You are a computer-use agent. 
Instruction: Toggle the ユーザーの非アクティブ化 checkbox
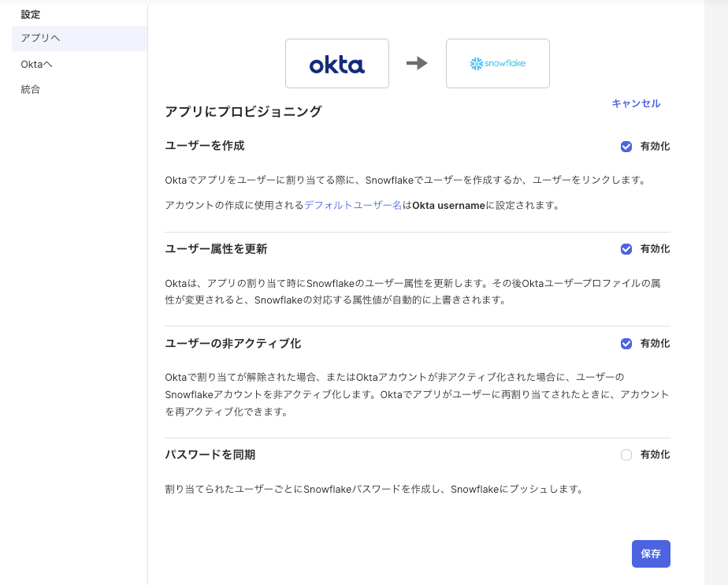tap(626, 344)
